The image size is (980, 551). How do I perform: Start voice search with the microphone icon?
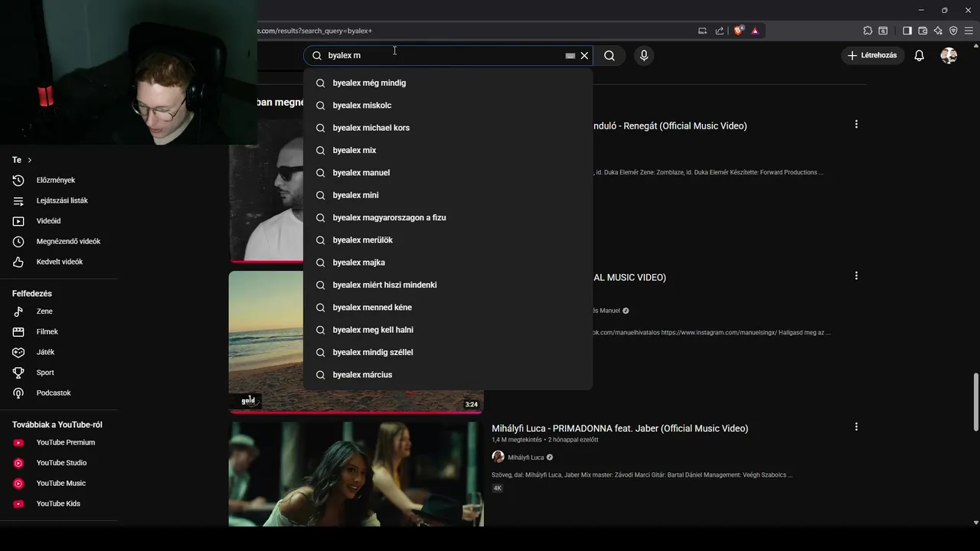pos(644,55)
